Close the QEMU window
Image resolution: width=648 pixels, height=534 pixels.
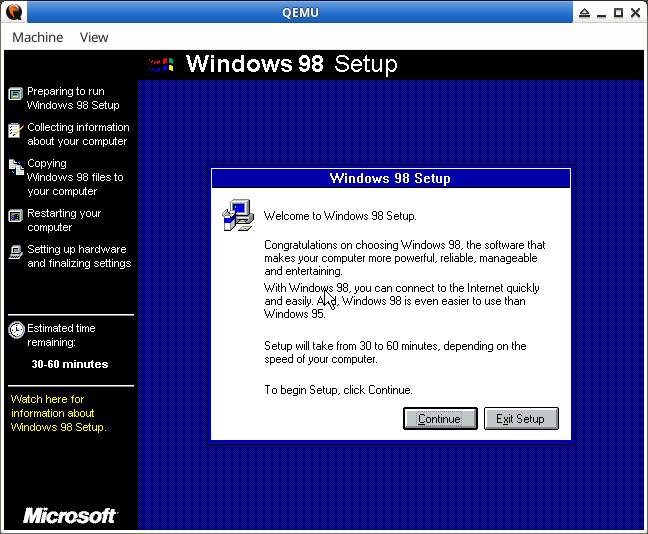pos(636,12)
